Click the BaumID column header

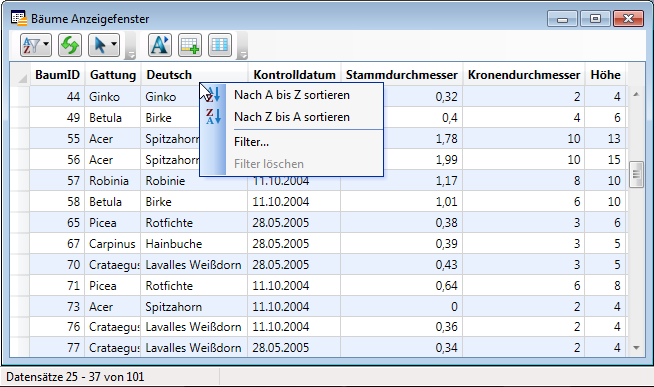pos(57,75)
